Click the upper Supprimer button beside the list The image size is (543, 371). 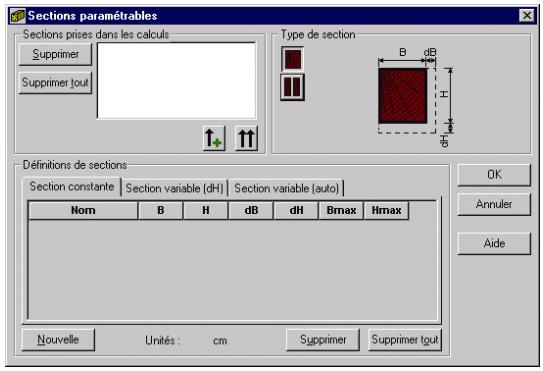(55, 54)
